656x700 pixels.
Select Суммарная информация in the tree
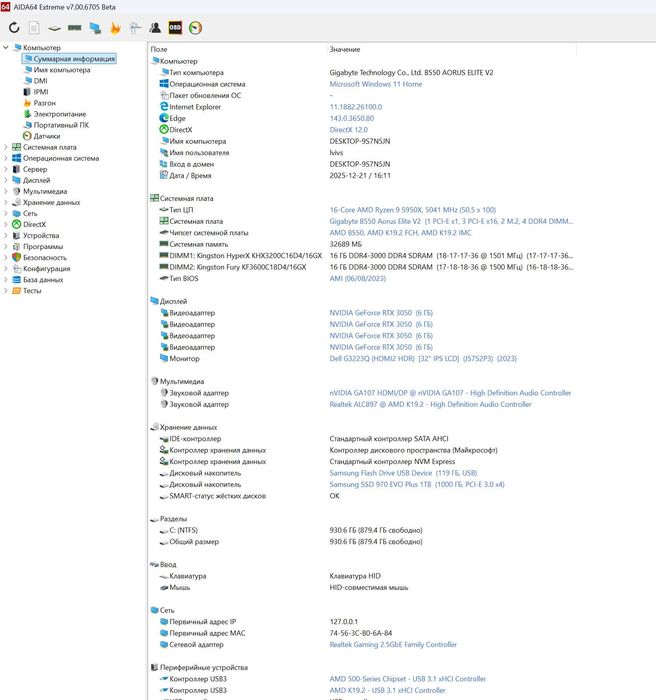point(69,58)
